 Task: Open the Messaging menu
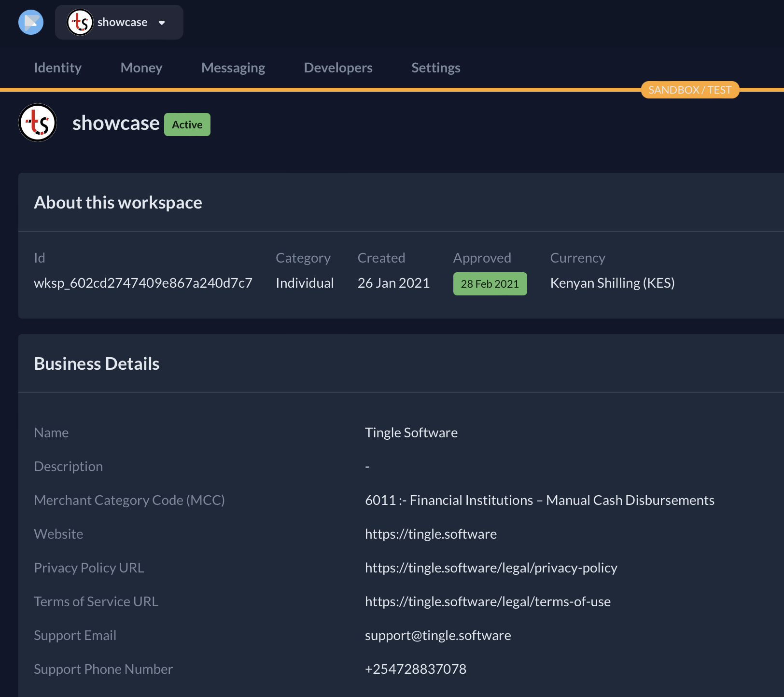pyautogui.click(x=233, y=68)
